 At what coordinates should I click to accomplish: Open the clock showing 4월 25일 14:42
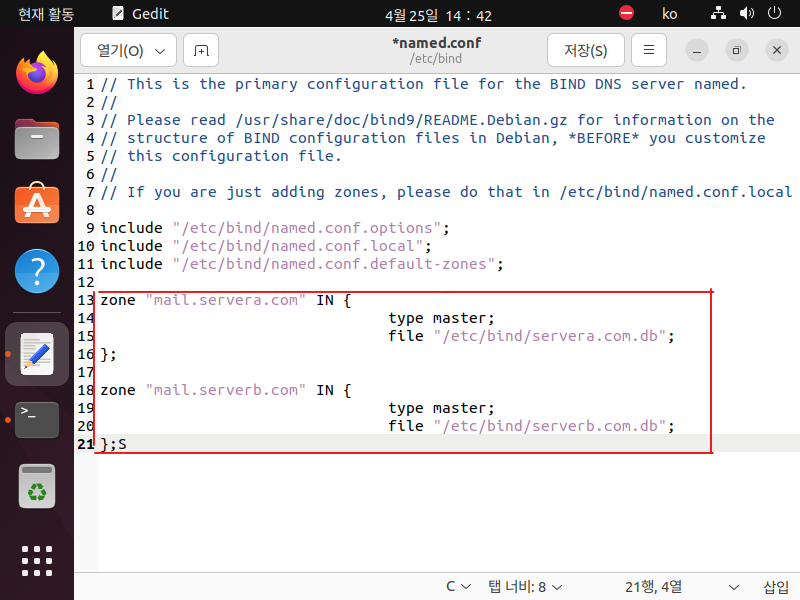(x=438, y=15)
